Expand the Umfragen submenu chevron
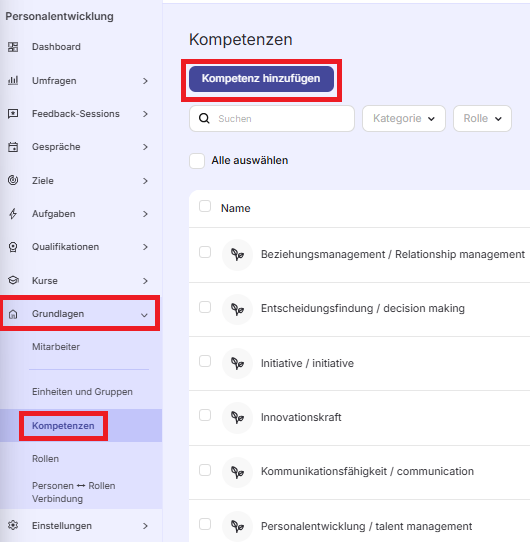The height and width of the screenshot is (542, 530). (x=145, y=81)
